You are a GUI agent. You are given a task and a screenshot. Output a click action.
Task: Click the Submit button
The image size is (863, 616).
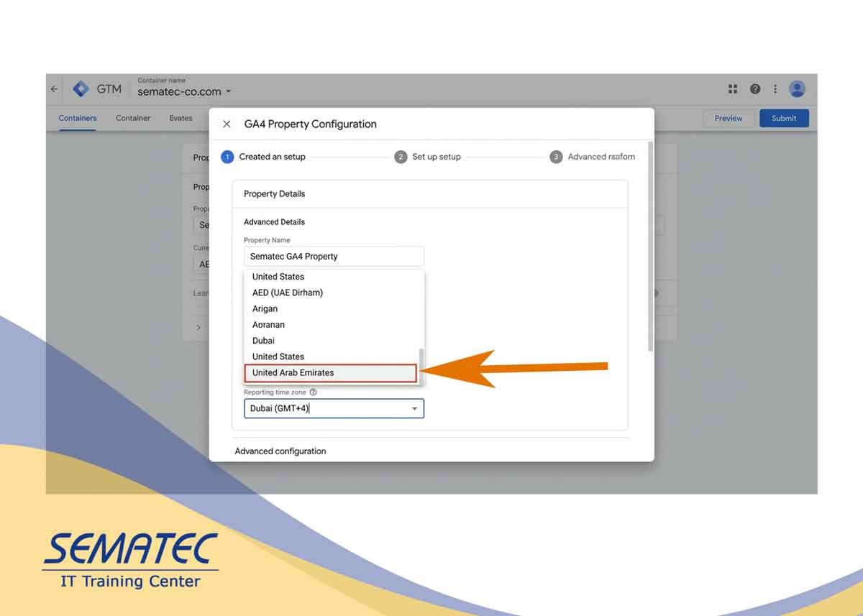point(784,119)
